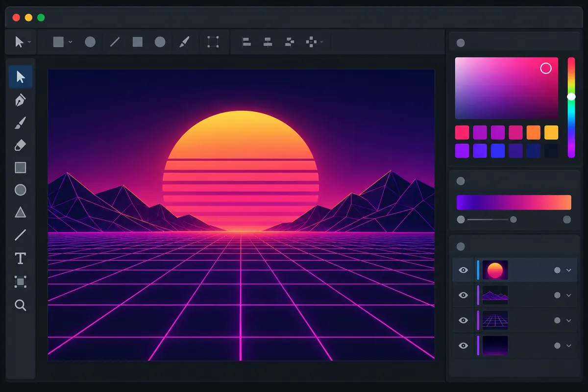Viewport: 588px width, 392px height.
Task: Click the circular picker in the color field
Action: pos(546,68)
